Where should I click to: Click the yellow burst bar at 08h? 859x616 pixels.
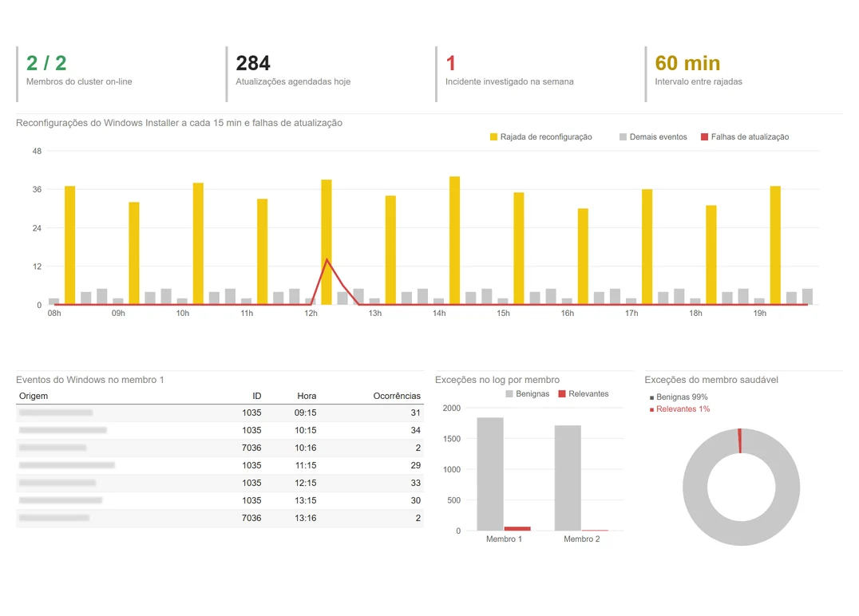point(70,245)
